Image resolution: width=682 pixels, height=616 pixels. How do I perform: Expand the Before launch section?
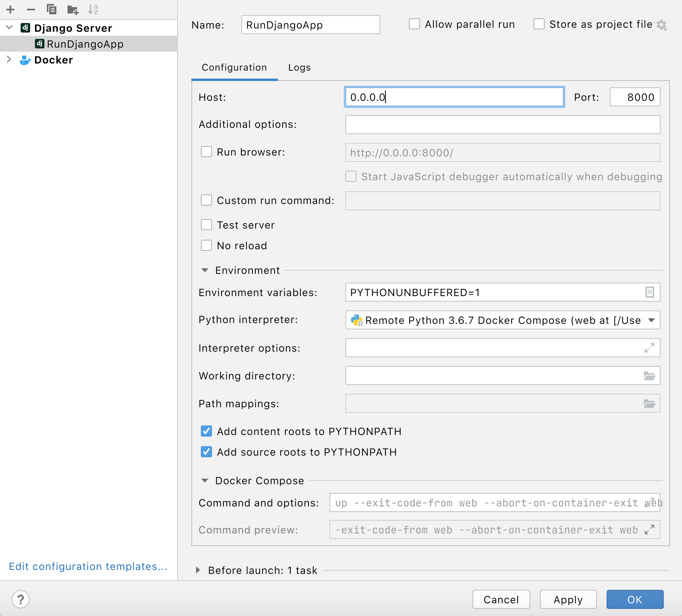(x=197, y=570)
